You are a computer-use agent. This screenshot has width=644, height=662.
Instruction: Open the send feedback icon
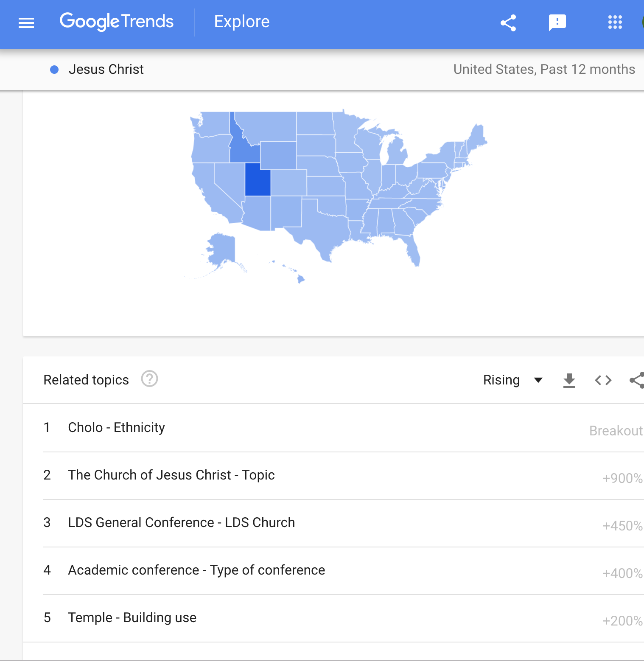tap(557, 22)
